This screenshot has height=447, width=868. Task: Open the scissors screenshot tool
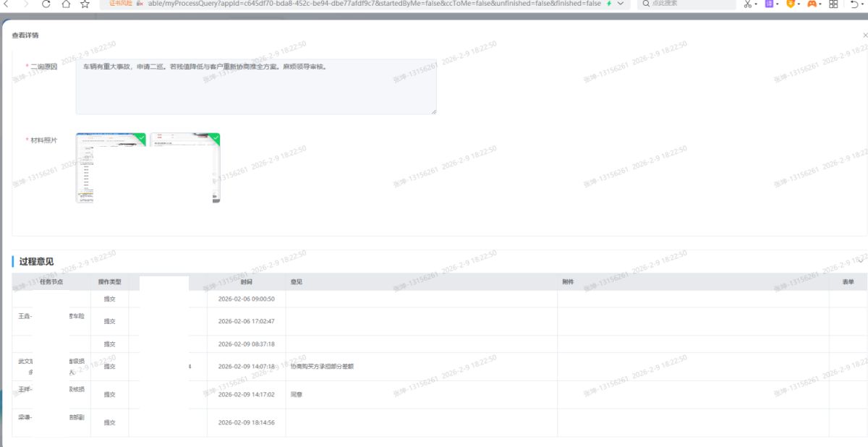[748, 4]
